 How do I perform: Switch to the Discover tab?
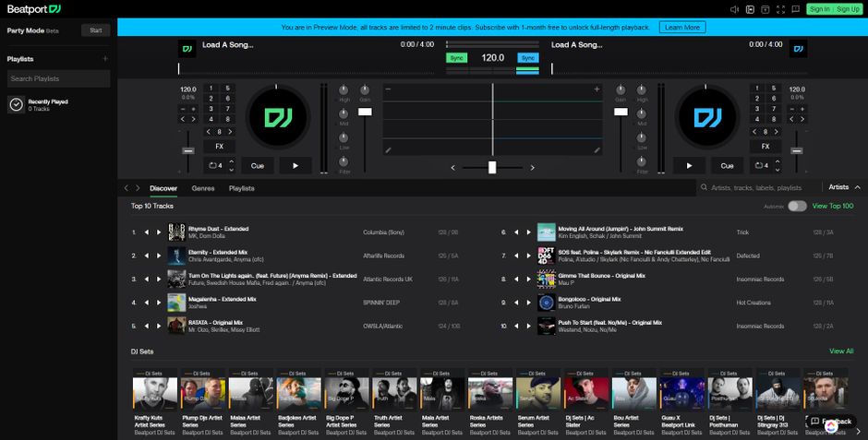(x=163, y=188)
